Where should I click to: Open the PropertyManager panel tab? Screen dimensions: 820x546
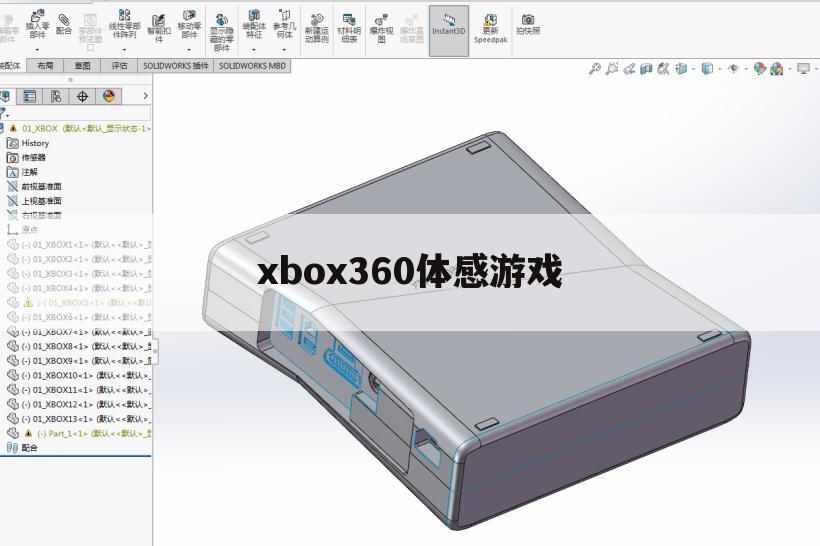(30, 96)
